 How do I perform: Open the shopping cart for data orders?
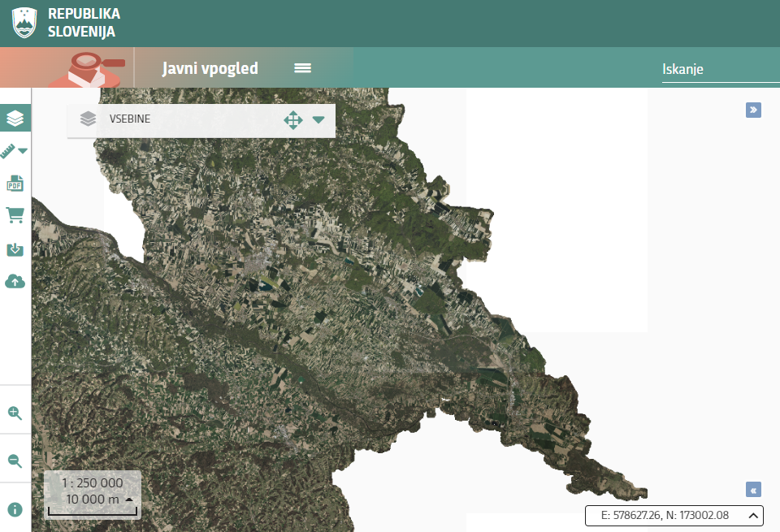click(15, 215)
